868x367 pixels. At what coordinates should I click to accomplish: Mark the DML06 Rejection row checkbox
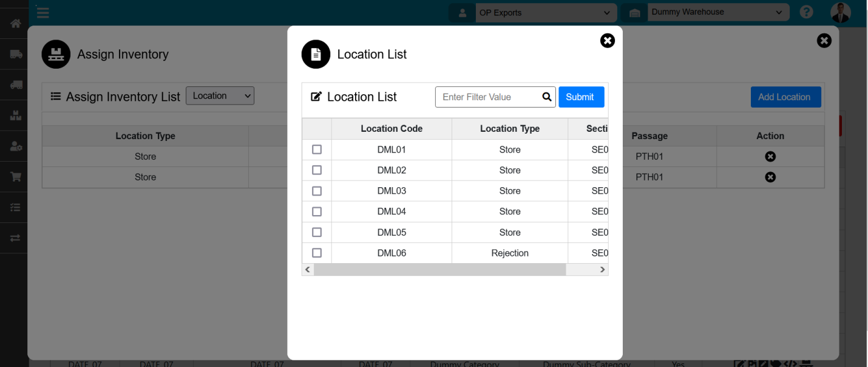pyautogui.click(x=317, y=253)
